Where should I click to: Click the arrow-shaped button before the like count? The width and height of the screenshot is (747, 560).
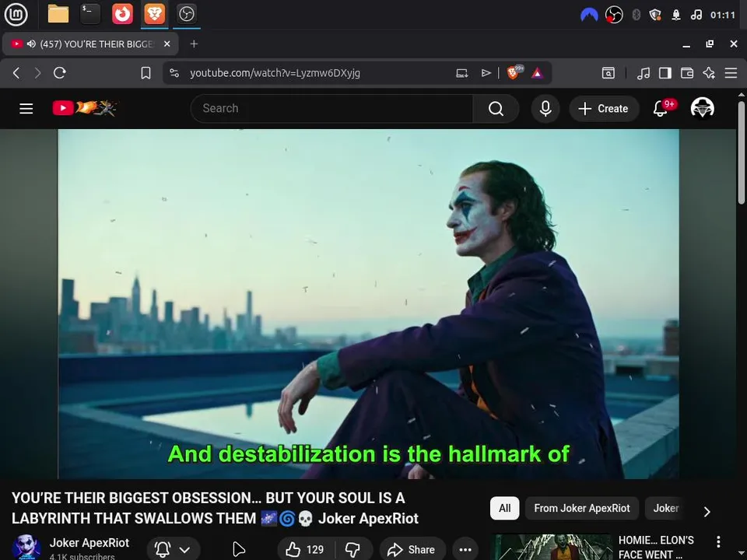[x=239, y=550]
